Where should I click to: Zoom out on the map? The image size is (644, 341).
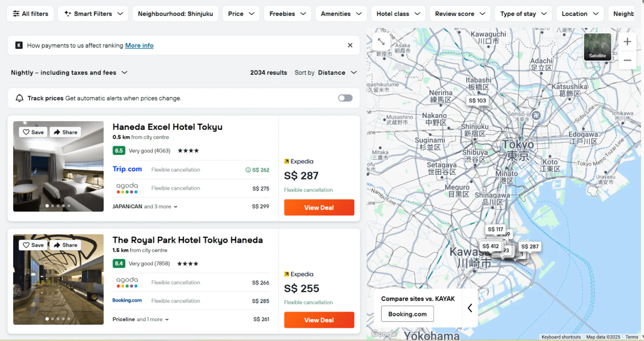click(627, 60)
